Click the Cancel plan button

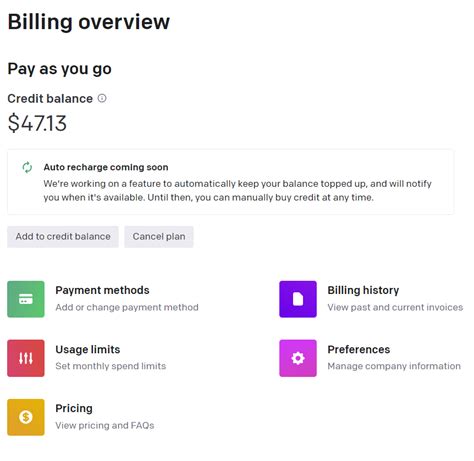click(159, 237)
